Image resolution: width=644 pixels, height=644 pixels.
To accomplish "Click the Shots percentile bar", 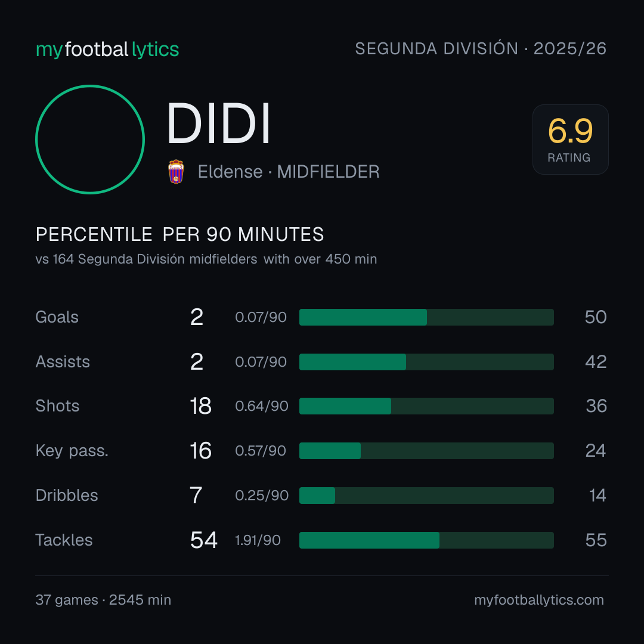I will (x=426, y=406).
